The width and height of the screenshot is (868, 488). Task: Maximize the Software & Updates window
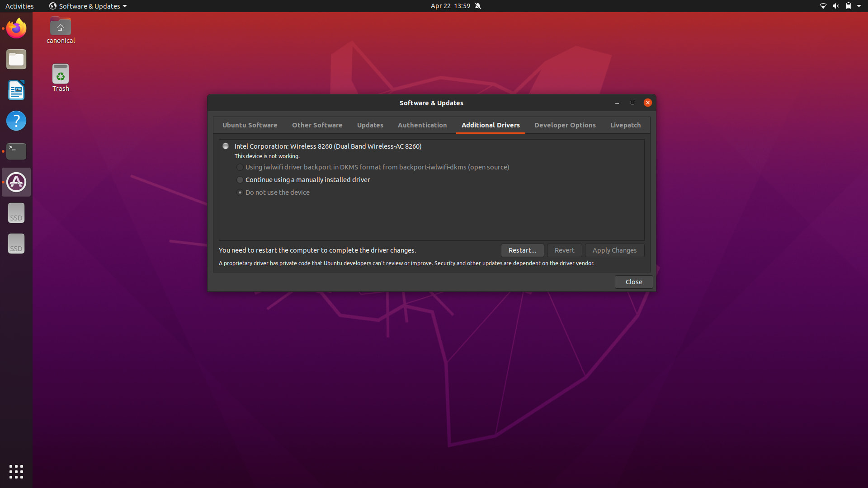(x=632, y=103)
